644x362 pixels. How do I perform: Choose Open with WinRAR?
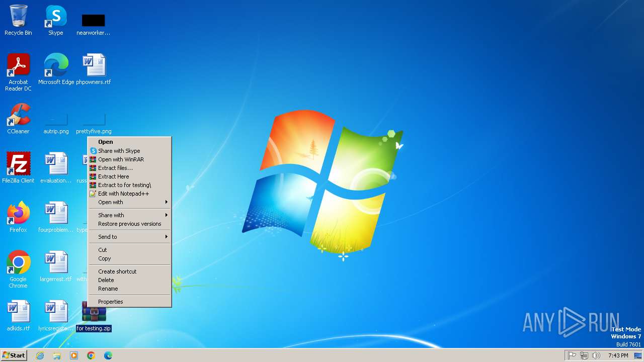pos(130,159)
